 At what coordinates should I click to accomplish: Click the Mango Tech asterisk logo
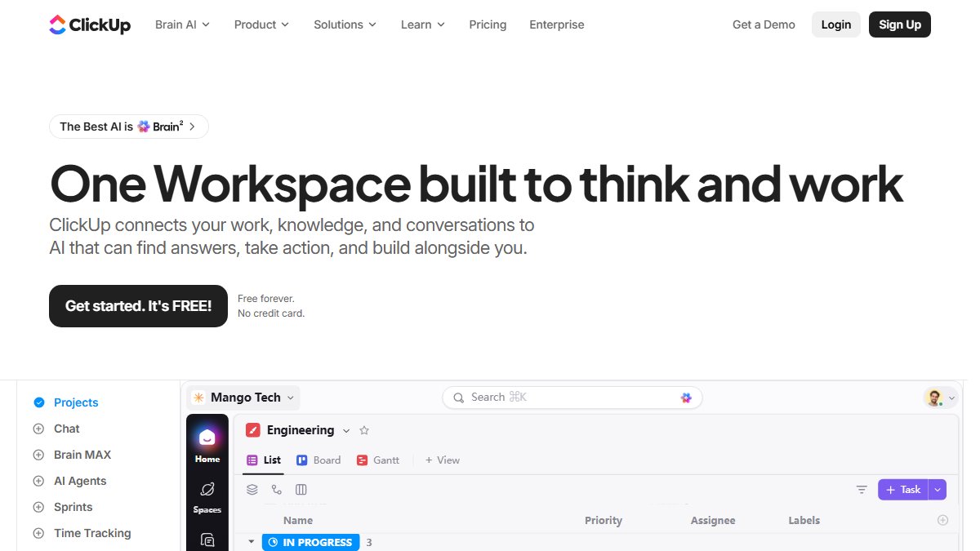tap(198, 398)
